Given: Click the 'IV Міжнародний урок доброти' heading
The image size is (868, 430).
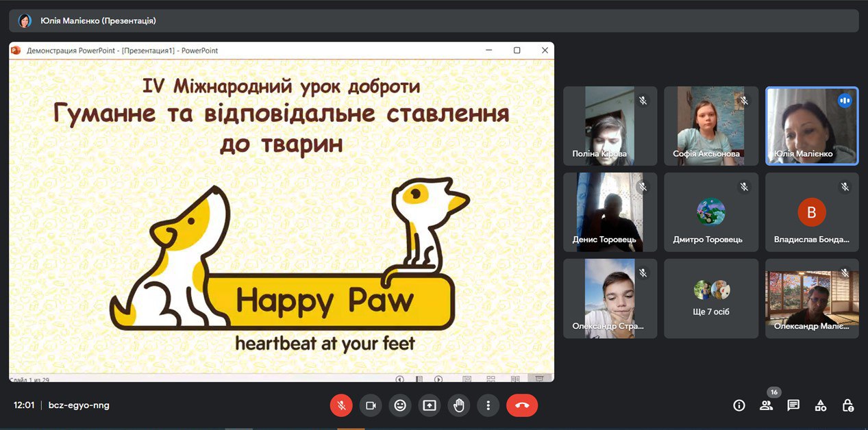Looking at the screenshot, I should tap(281, 86).
